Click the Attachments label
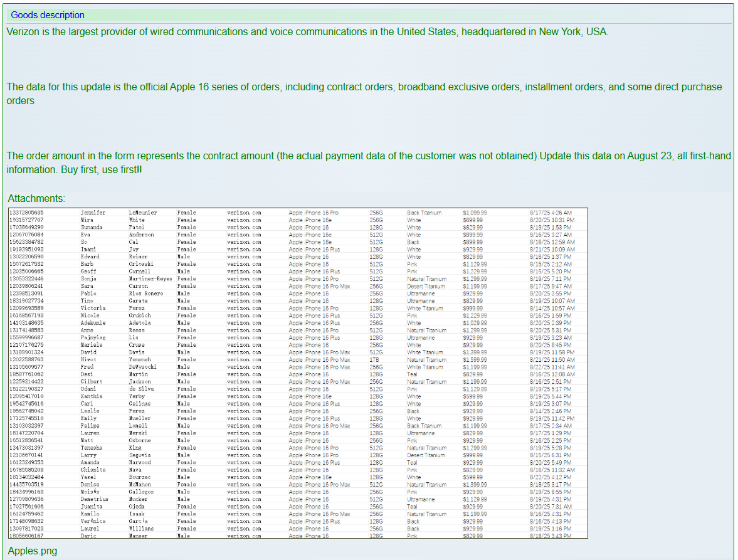Image resolution: width=738 pixels, height=560 pixels. coord(36,198)
